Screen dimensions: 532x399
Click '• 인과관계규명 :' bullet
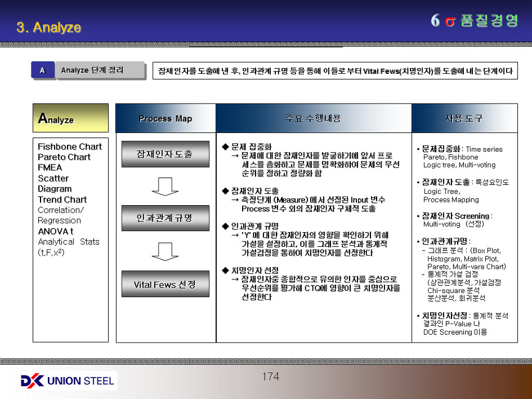(x=444, y=241)
